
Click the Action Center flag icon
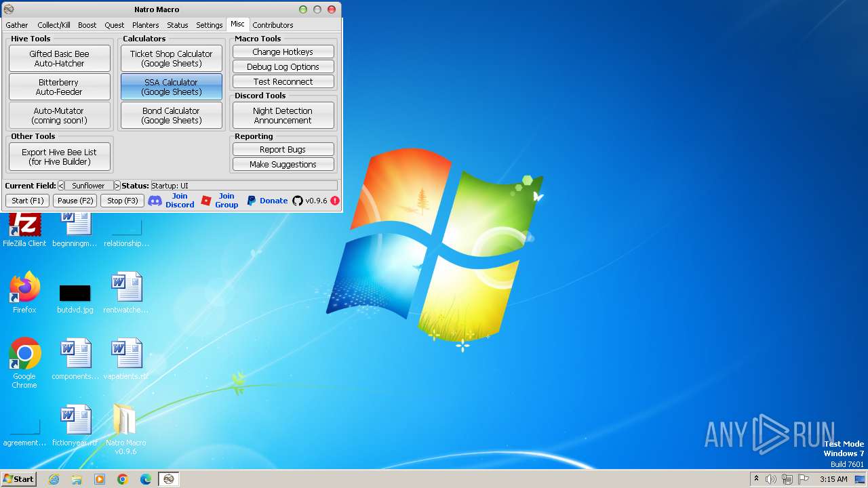802,479
